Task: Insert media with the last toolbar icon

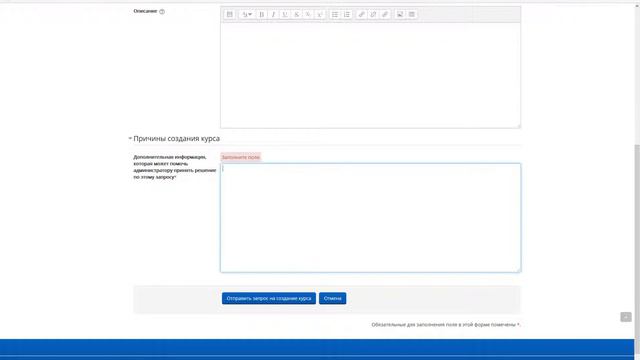Action: tap(411, 14)
